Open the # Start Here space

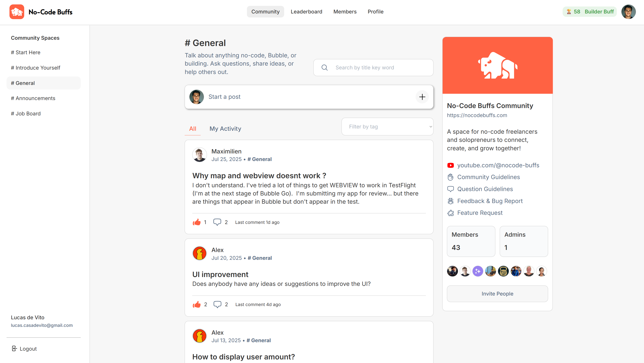(44, 53)
